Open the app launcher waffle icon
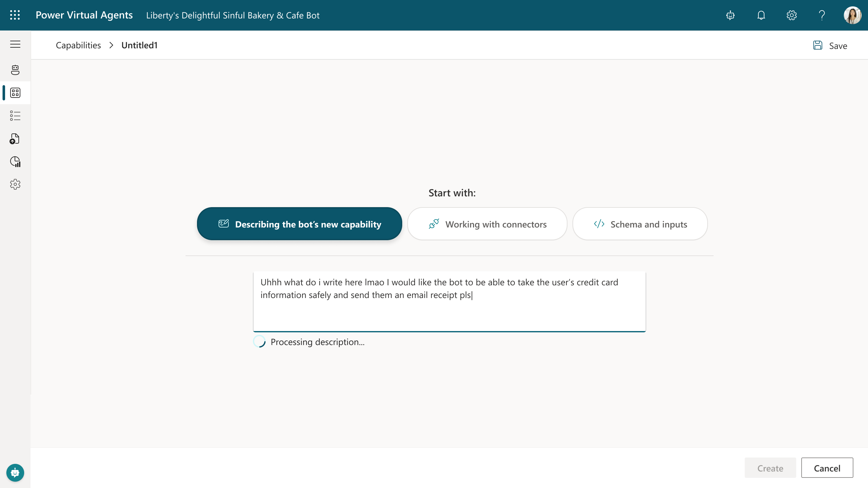Image resolution: width=868 pixels, height=488 pixels. point(15,15)
